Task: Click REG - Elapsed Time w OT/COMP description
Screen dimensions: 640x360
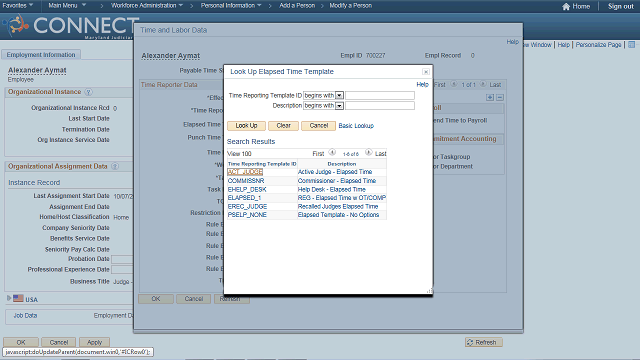Action: click(342, 198)
